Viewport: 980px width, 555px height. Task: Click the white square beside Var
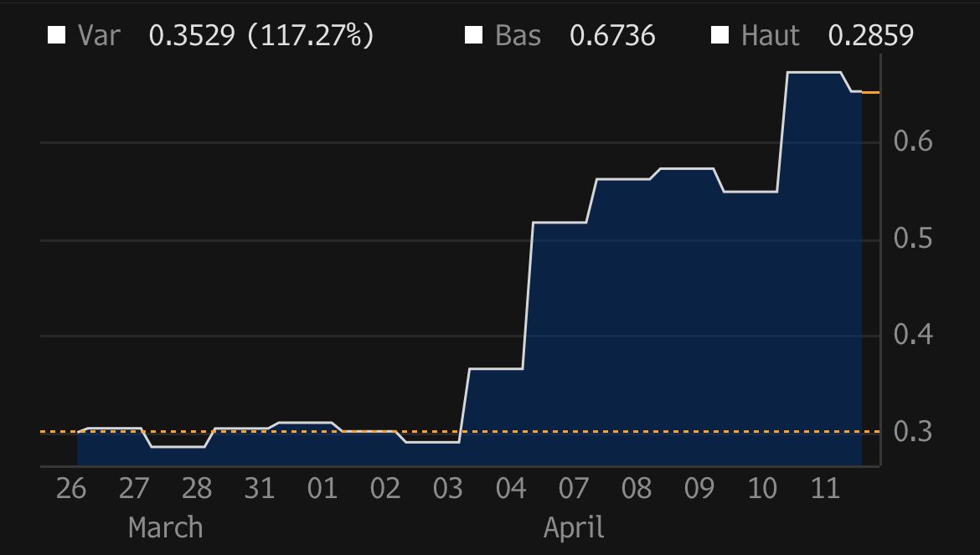(57, 35)
